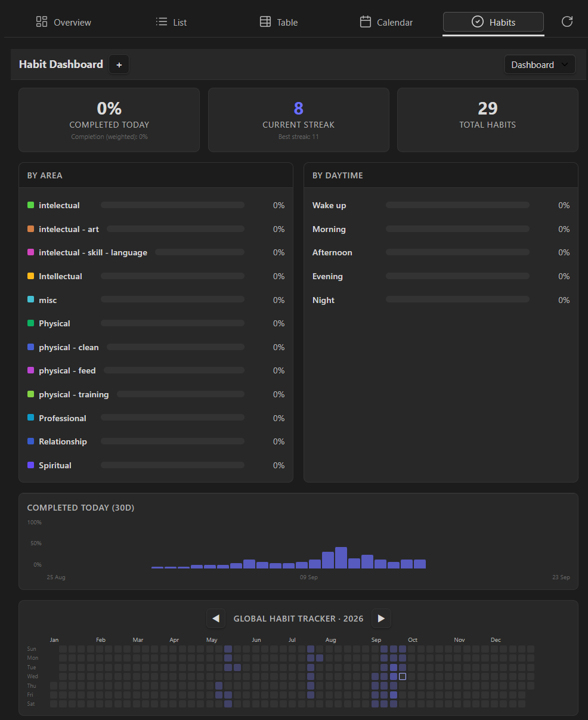Screen dimensions: 588x720
Task: Click the orange intelectual - art swatch
Action: (31, 229)
